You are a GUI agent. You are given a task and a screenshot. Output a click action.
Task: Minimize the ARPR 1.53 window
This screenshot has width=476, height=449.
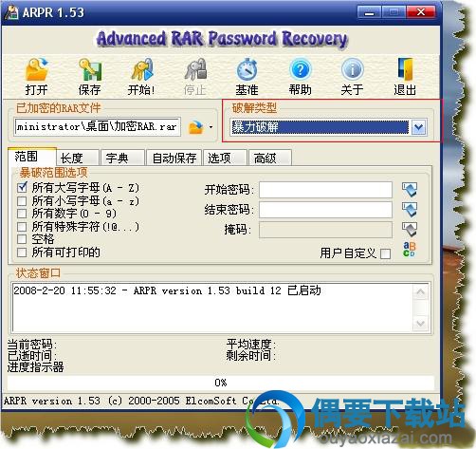(x=369, y=12)
